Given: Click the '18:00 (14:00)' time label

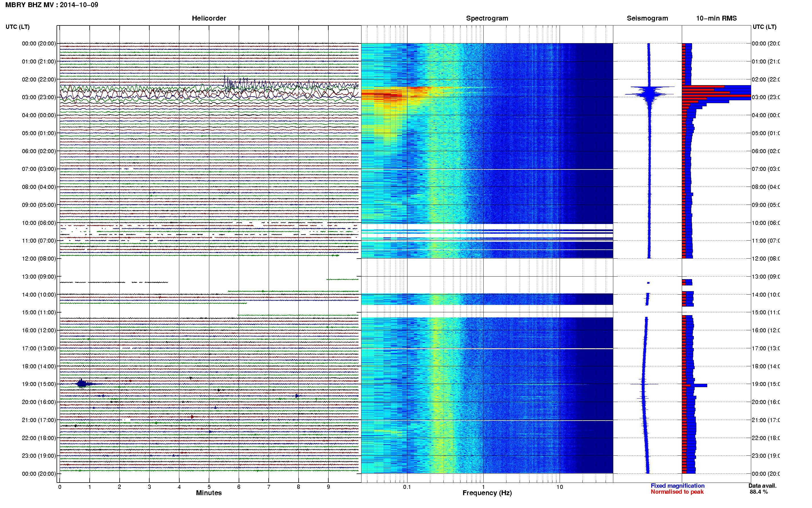Looking at the screenshot, I should [x=39, y=366].
